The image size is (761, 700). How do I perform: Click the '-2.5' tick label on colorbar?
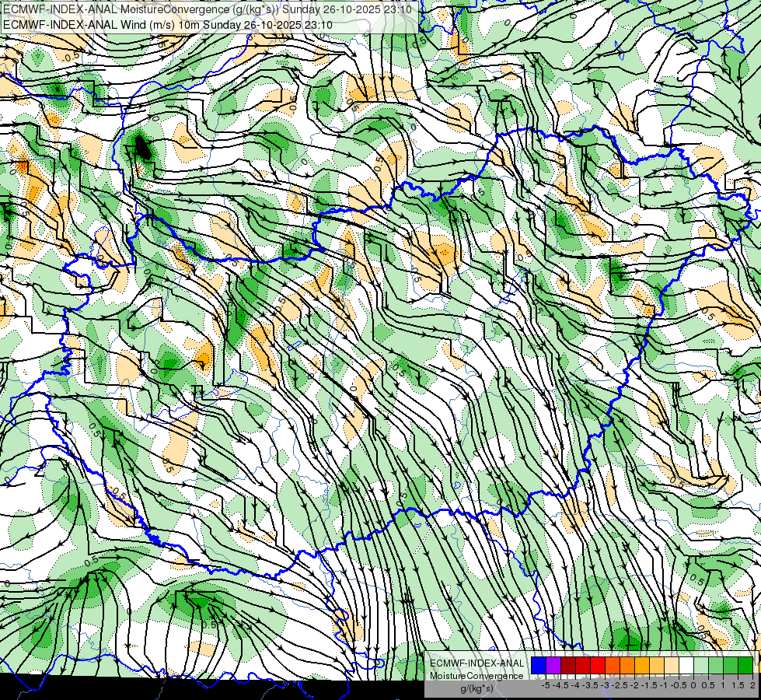[620, 685]
